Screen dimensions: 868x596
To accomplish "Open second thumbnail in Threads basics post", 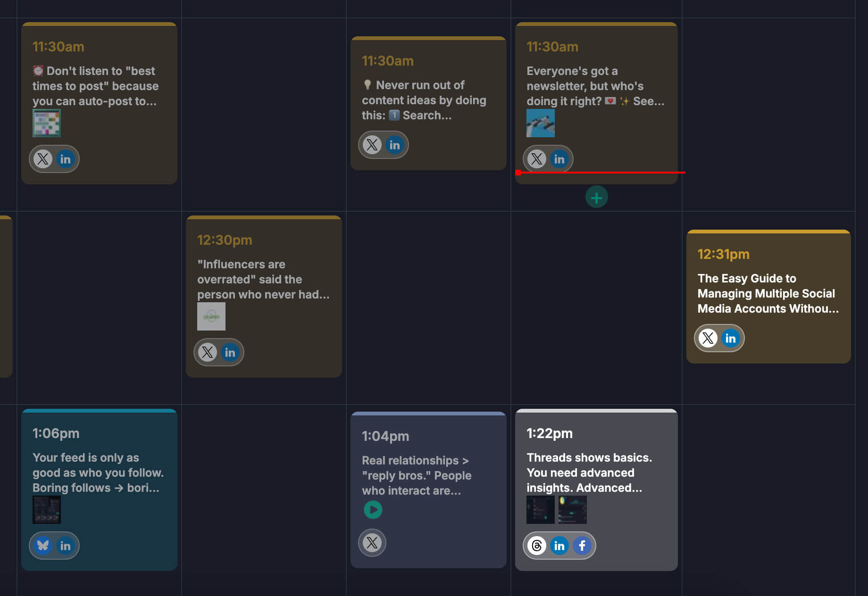I will pos(572,510).
